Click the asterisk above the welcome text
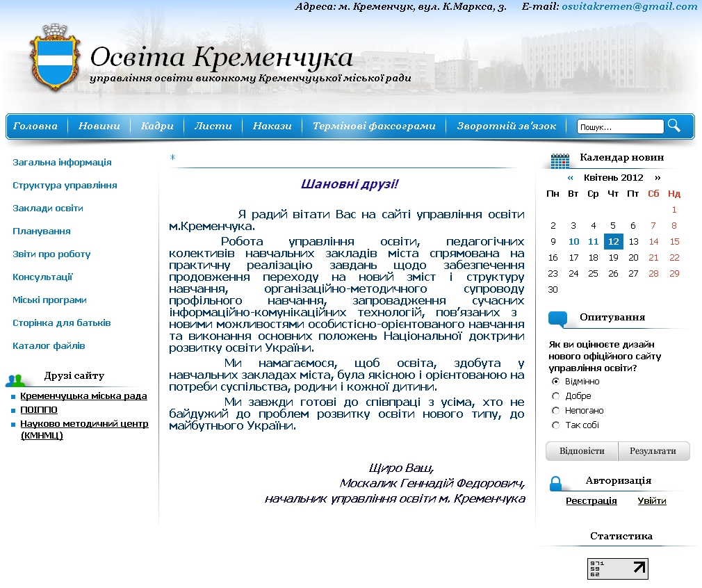Image resolution: width=702 pixels, height=588 pixels. [x=172, y=158]
